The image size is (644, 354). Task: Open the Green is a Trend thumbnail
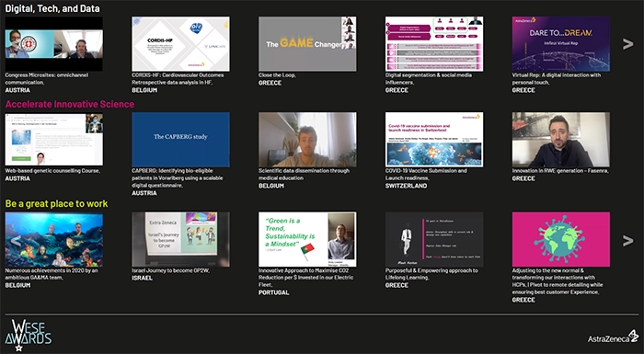[307, 239]
